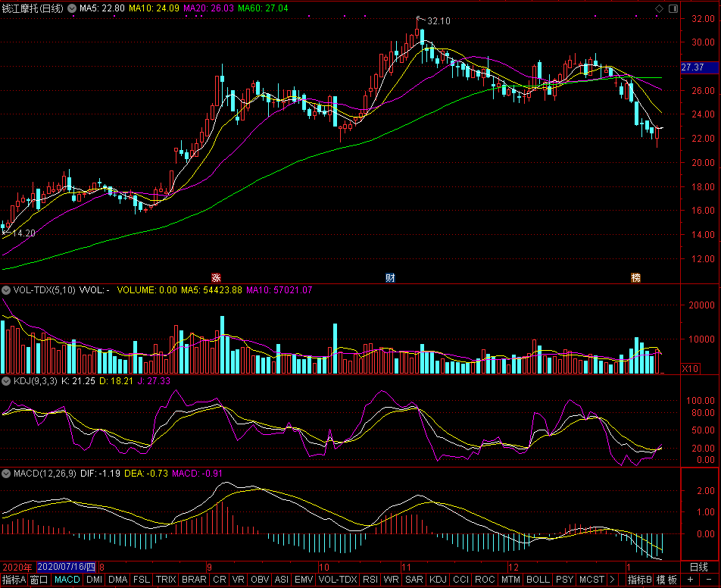The height and width of the screenshot is (588, 721).
Task: Click the 日线 period selector
Action: point(698,567)
